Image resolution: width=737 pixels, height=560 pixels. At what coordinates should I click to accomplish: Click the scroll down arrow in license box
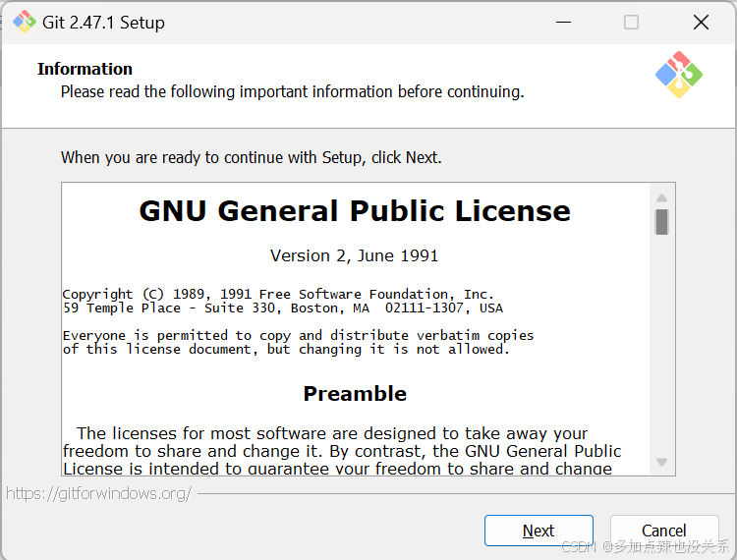(661, 463)
